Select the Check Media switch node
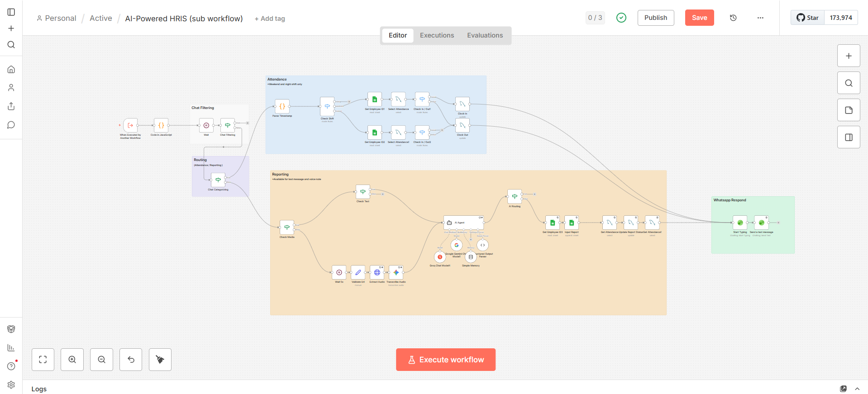The image size is (868, 394). tap(287, 228)
